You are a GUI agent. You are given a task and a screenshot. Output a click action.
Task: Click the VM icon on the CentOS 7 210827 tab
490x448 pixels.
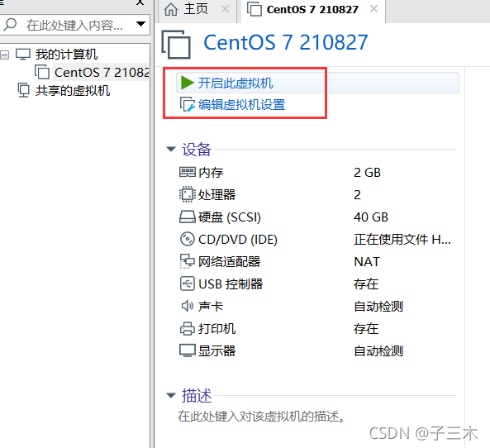point(255,9)
